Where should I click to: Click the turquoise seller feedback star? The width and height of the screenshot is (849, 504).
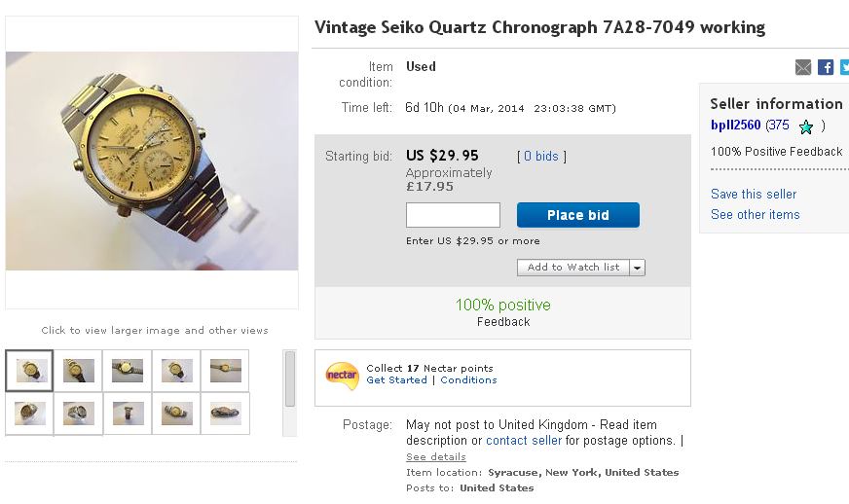click(x=805, y=126)
